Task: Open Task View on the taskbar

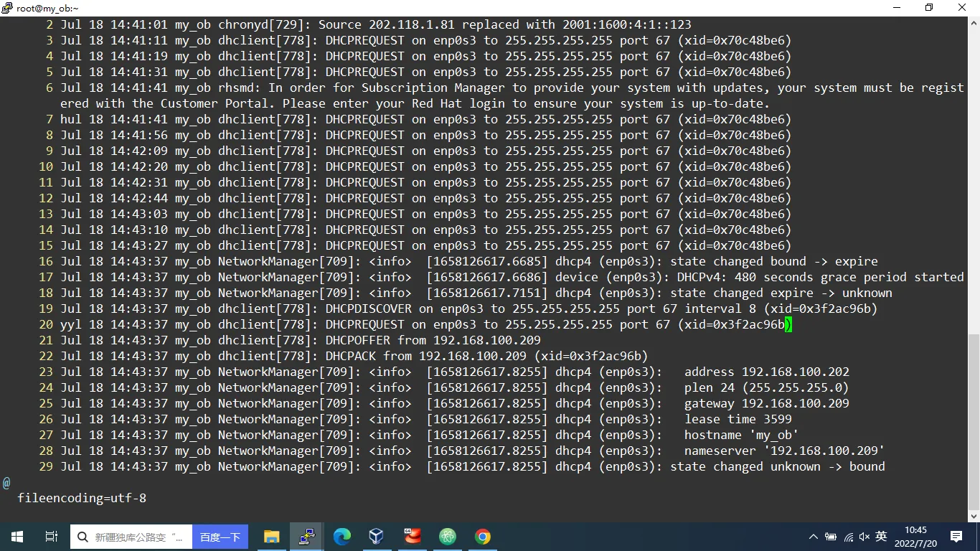Action: click(52, 537)
